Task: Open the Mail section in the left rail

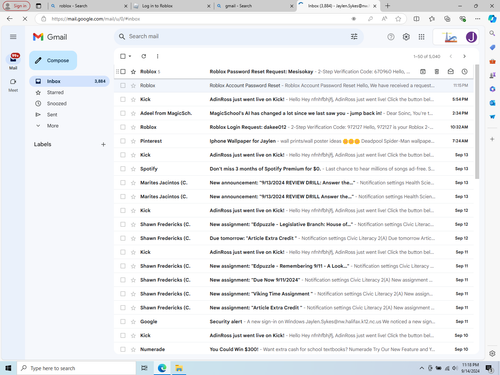Action: pos(13,61)
